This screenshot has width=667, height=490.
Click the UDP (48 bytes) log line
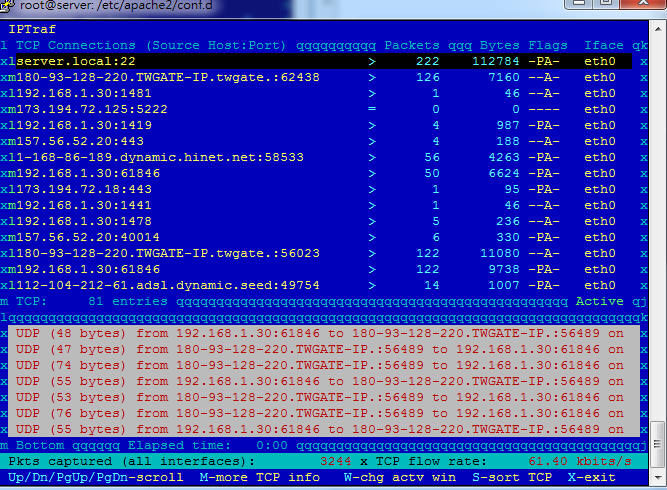tap(320, 333)
